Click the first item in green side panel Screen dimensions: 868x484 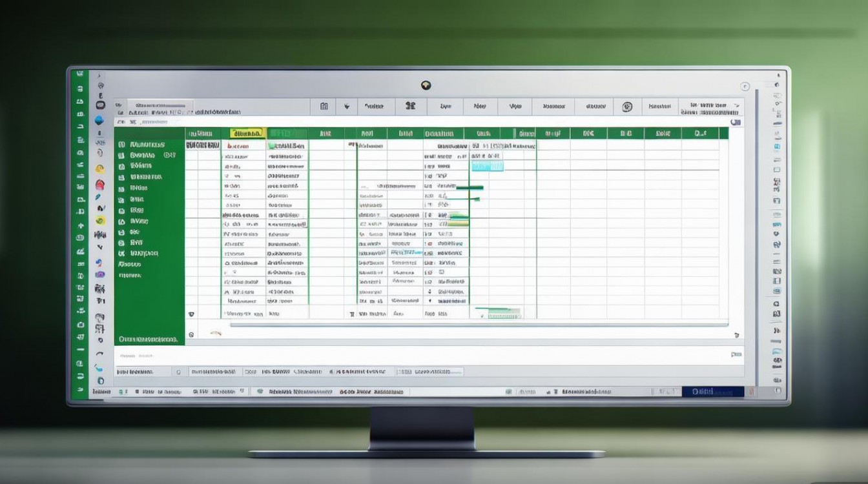147,145
